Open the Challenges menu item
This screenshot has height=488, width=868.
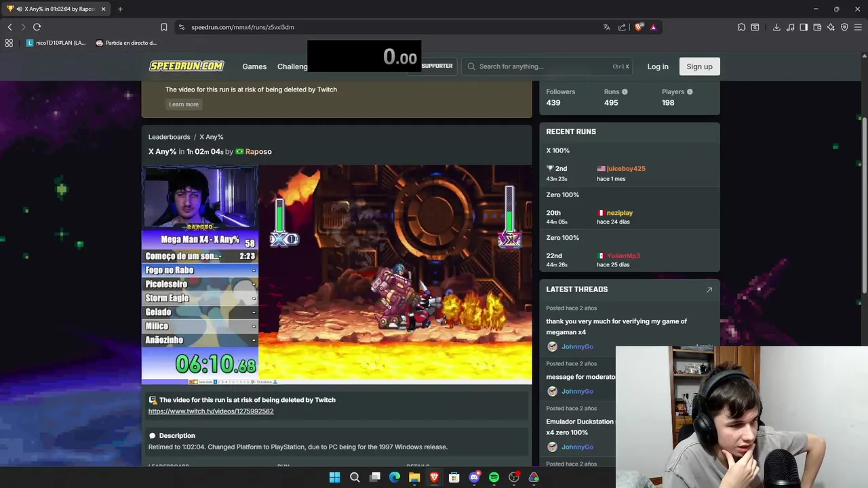click(292, 66)
